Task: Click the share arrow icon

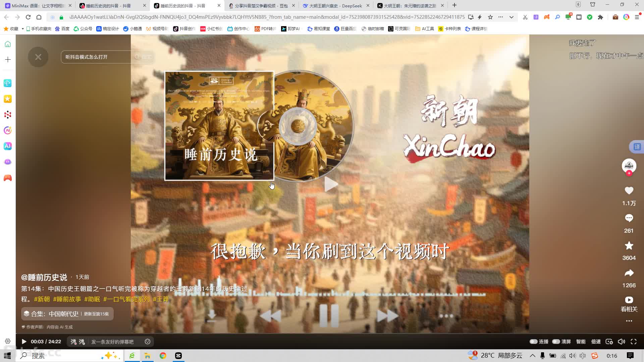Action: pyautogui.click(x=629, y=273)
